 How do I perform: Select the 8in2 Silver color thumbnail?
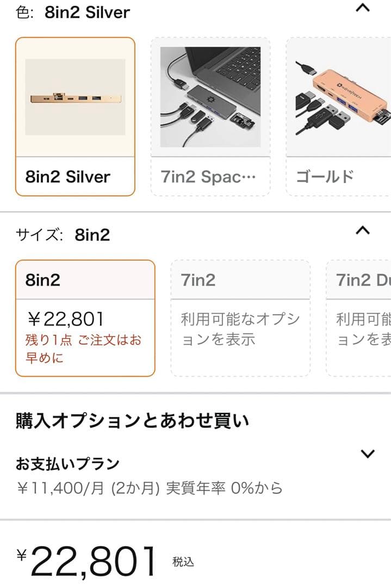(75, 114)
